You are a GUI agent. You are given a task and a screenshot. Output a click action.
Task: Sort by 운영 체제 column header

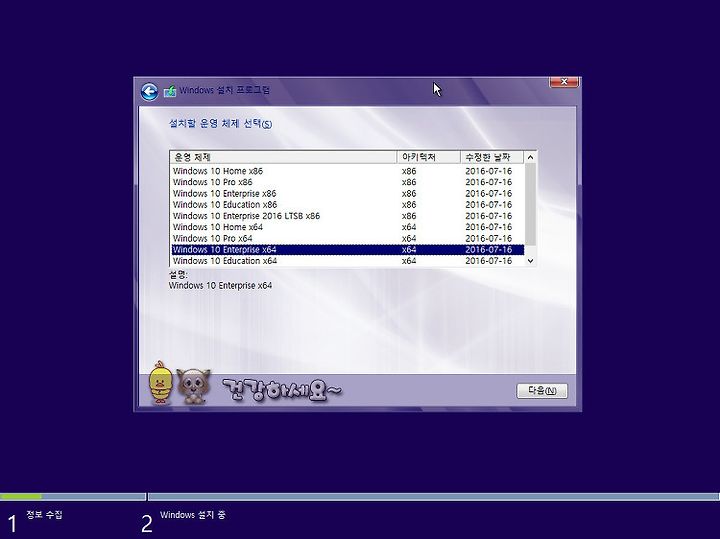click(x=283, y=157)
